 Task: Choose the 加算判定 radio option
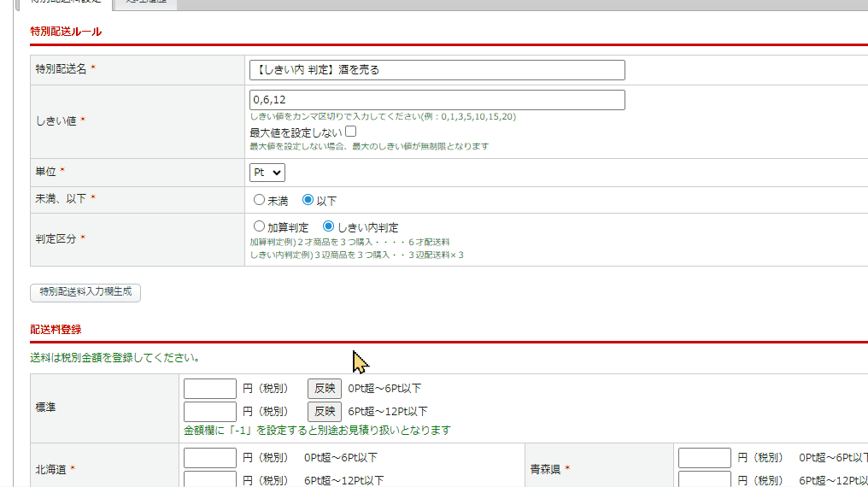pyautogui.click(x=260, y=227)
